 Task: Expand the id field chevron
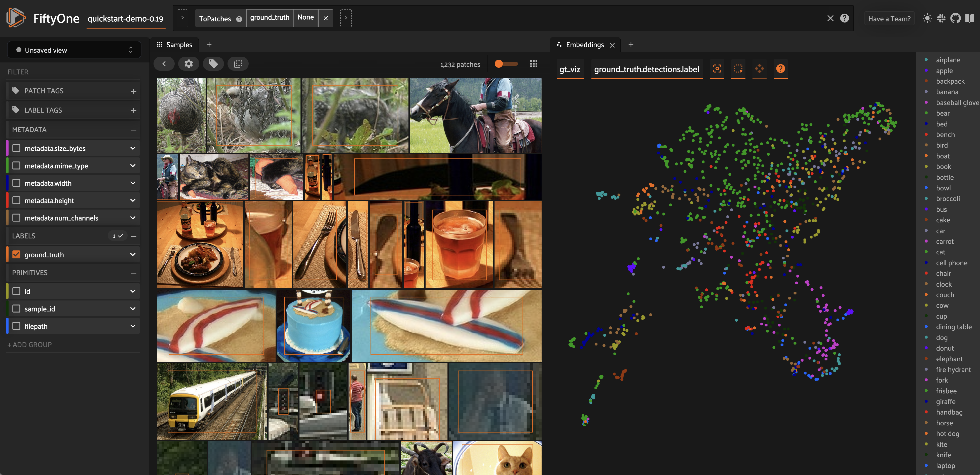point(133,291)
